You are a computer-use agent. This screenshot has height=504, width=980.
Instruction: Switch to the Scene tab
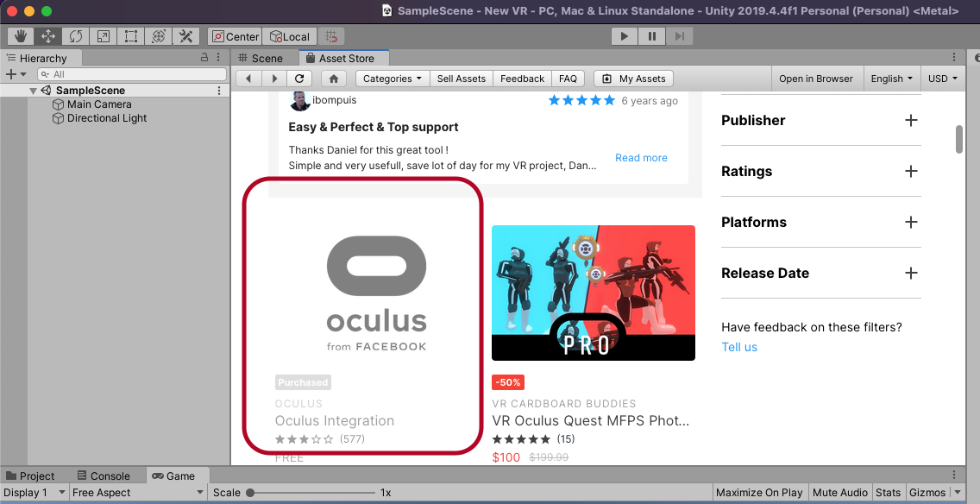tap(261, 58)
